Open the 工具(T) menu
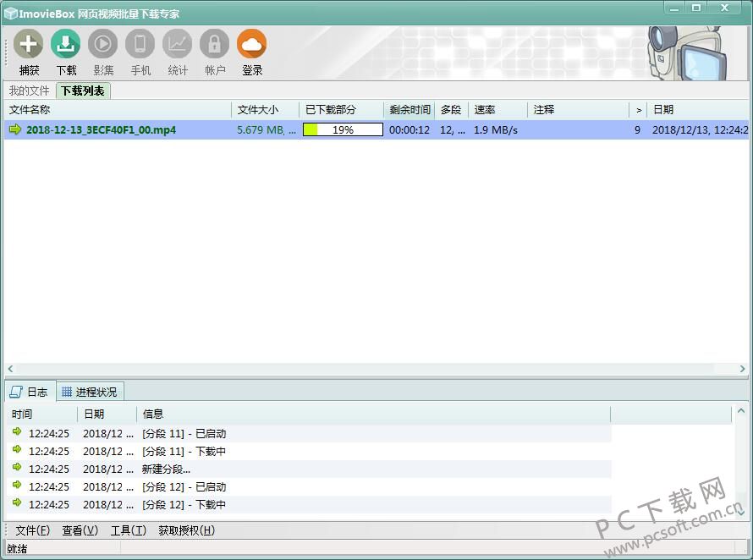This screenshot has width=753, height=560. coord(129,530)
